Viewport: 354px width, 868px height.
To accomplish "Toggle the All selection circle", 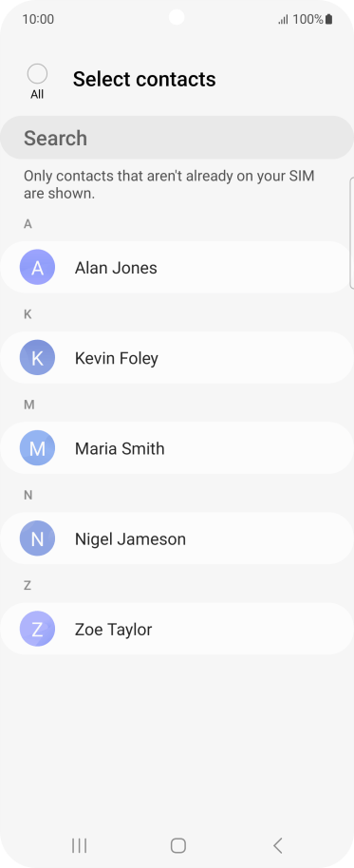I will (37, 74).
